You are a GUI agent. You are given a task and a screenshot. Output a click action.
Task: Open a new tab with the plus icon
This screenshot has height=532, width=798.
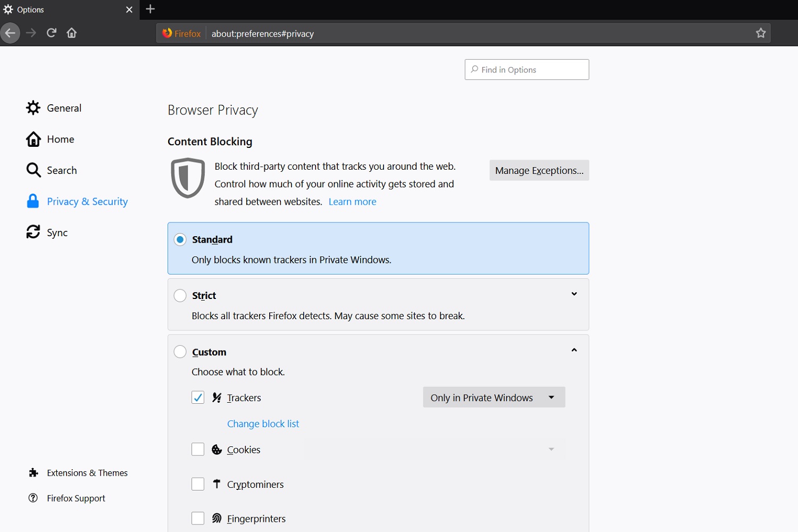coord(151,9)
